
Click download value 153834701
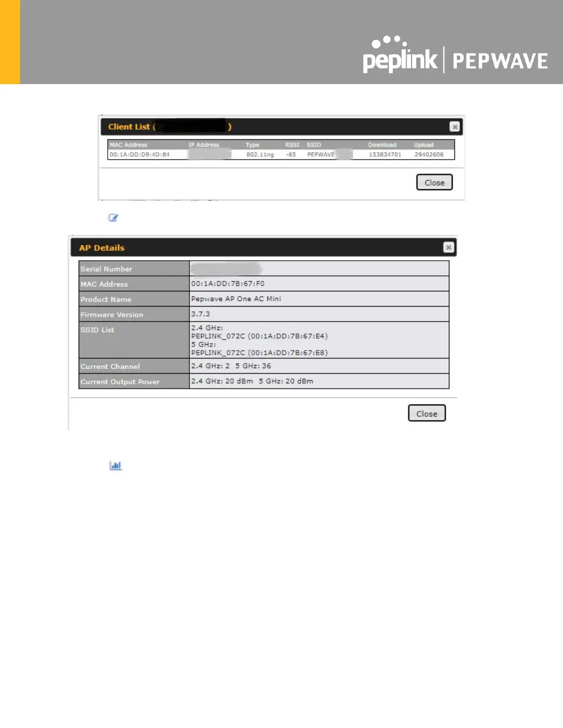(385, 154)
